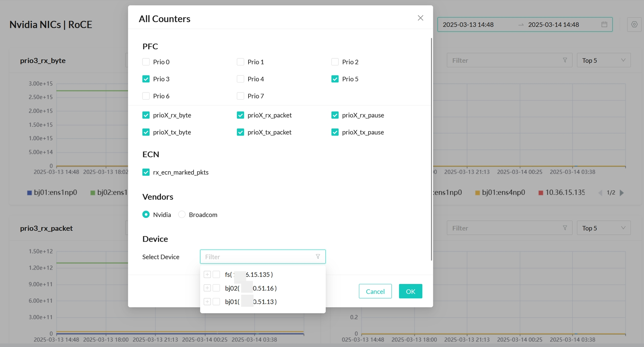This screenshot has width=644, height=347.
Task: Uncheck the Prio 3 checkbox
Action: pos(146,79)
